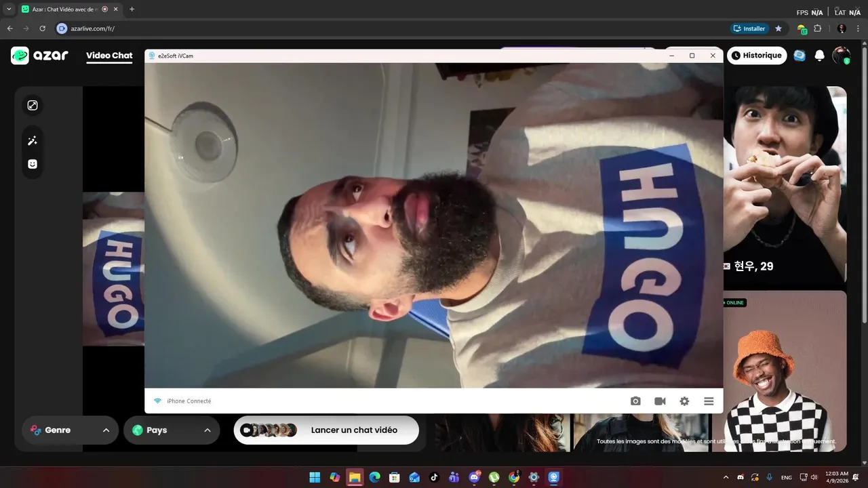Click the Wi-Fi connection icon in iVCam
Screen dimensions: 868x488
(x=157, y=401)
